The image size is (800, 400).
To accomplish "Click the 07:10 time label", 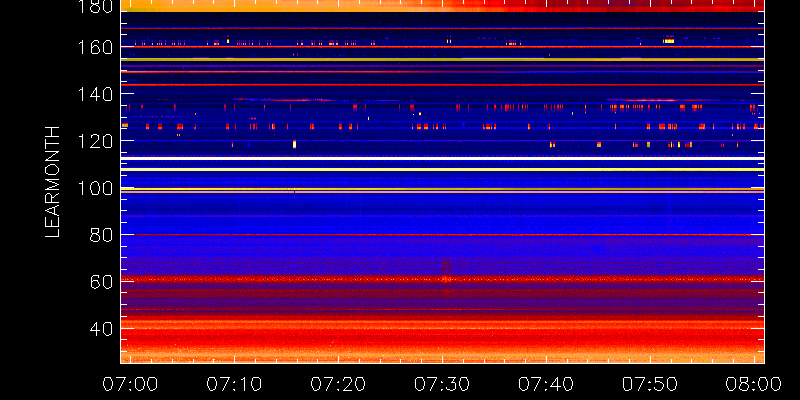I will tap(234, 384).
